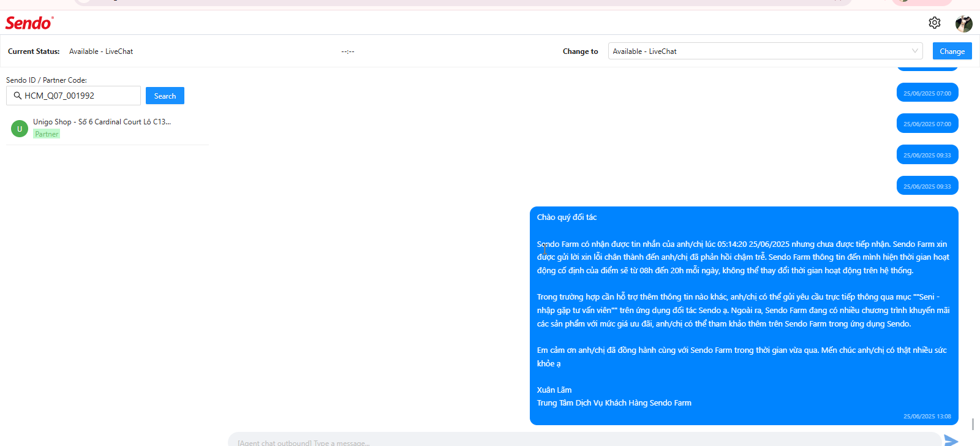Viewport: 980px width, 446px height.
Task: Click the agent chat message input box
Action: point(584,440)
